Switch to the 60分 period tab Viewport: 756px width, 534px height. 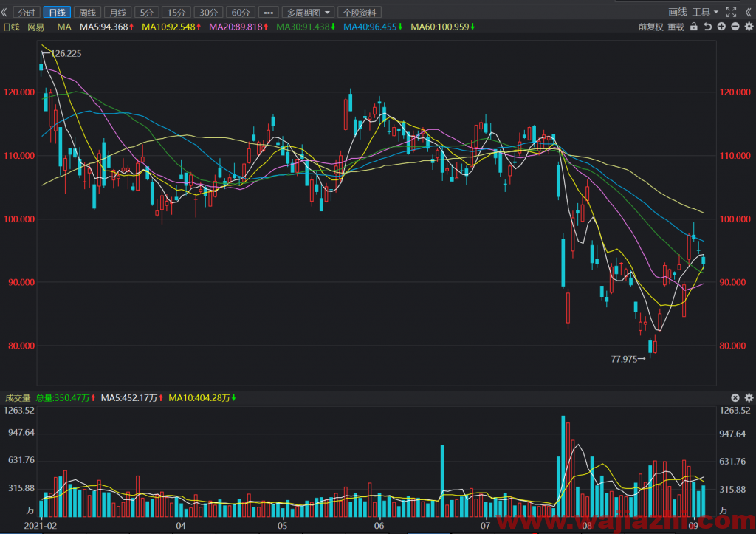[x=241, y=12]
